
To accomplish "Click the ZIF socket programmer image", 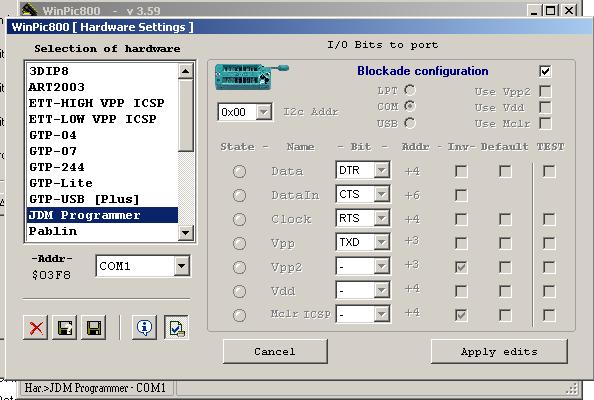I will tap(252, 77).
